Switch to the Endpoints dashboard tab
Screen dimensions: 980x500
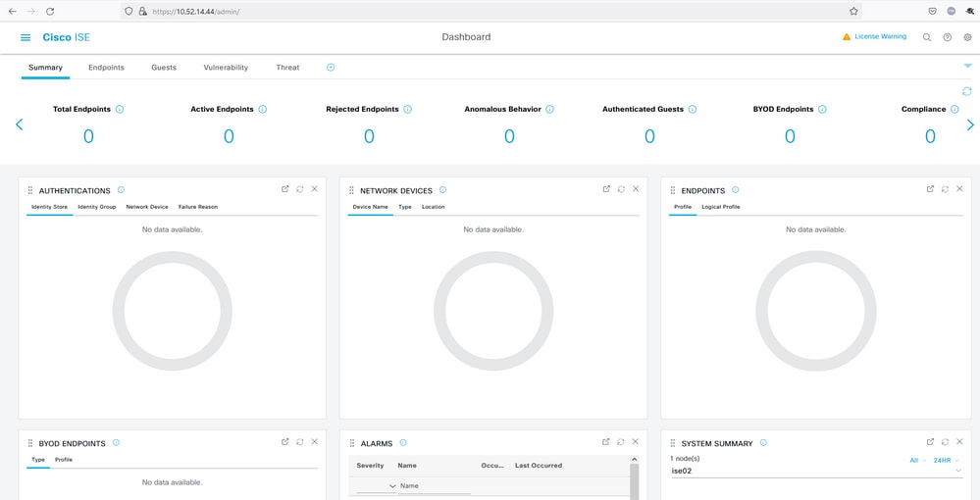[x=106, y=68]
